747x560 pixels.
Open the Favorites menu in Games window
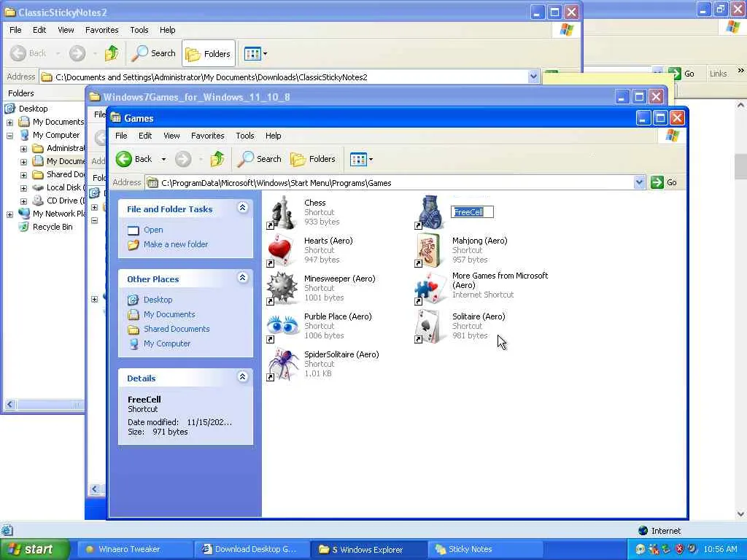(208, 136)
